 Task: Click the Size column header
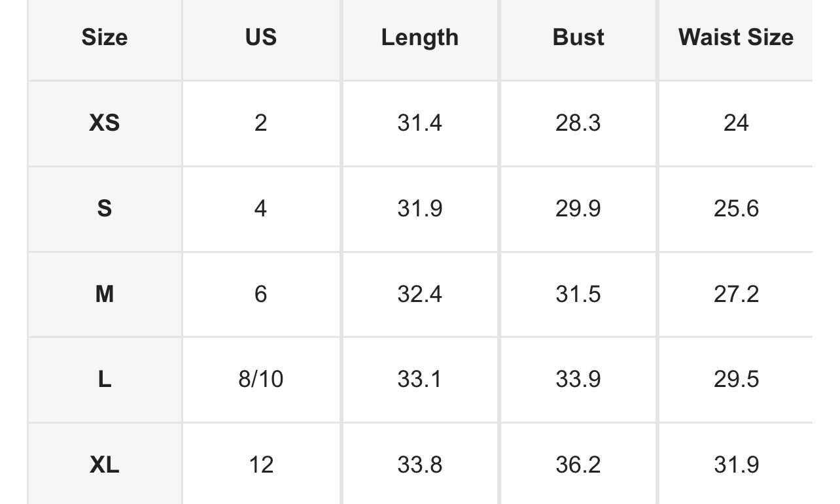click(x=105, y=37)
